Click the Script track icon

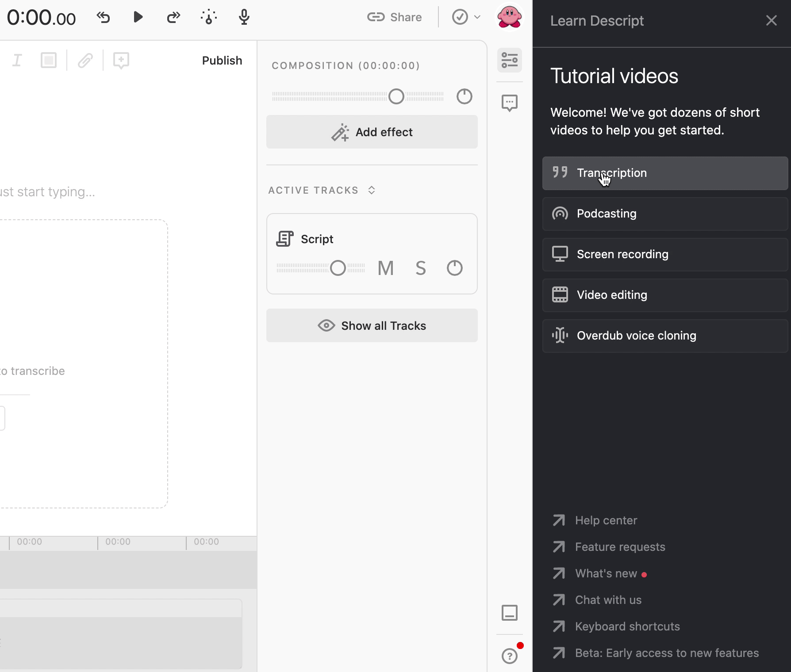[x=285, y=239]
